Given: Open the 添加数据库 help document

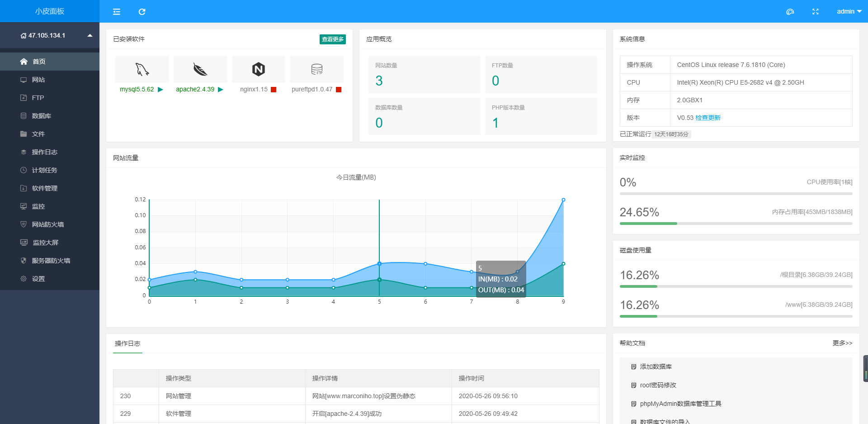Looking at the screenshot, I should pyautogui.click(x=656, y=367).
